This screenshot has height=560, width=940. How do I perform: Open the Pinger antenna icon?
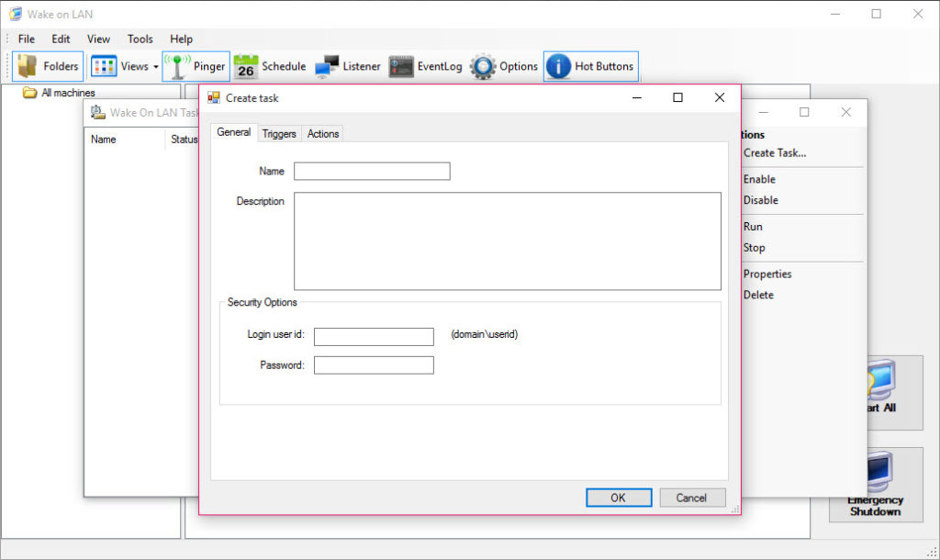coord(177,66)
